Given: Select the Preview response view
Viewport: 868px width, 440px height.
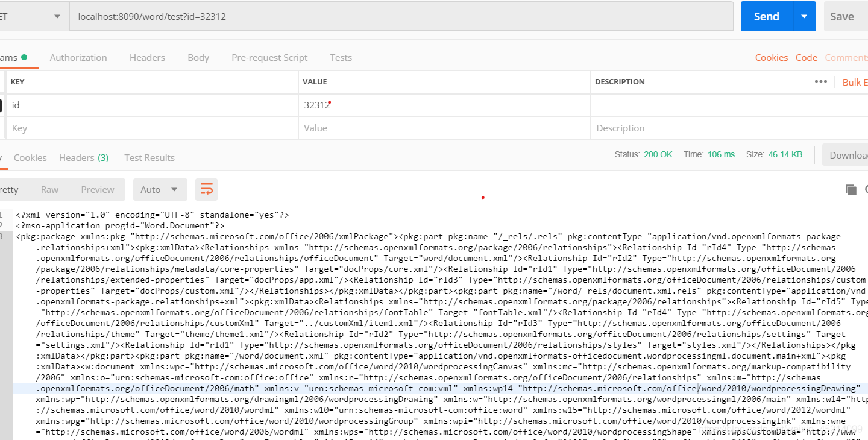Looking at the screenshot, I should pos(98,189).
